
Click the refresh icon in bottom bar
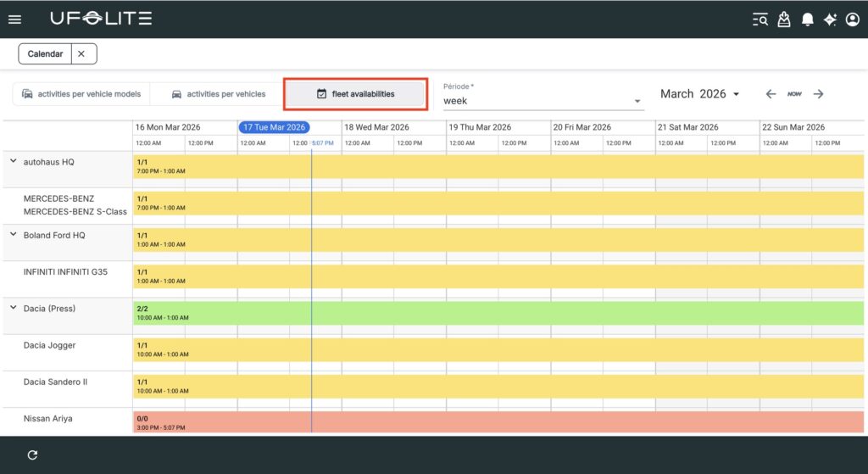pyautogui.click(x=32, y=455)
